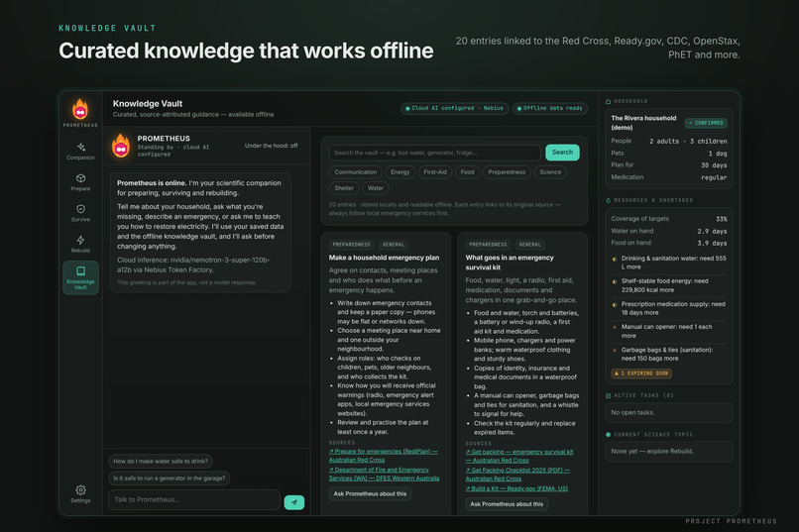Viewport: 799px width, 532px height.
Task: Filter by Food category
Action: 467,172
